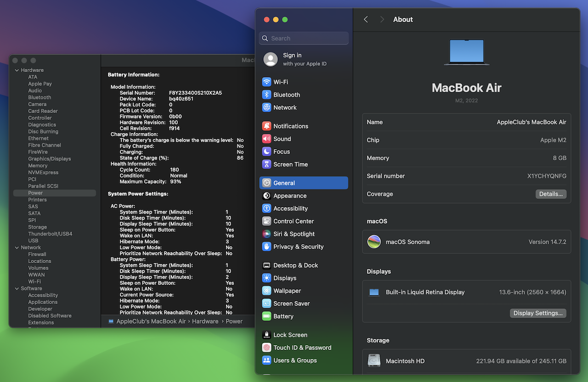
Task: Select Thunderbolt/USB4 in System Information
Action: 50,234
